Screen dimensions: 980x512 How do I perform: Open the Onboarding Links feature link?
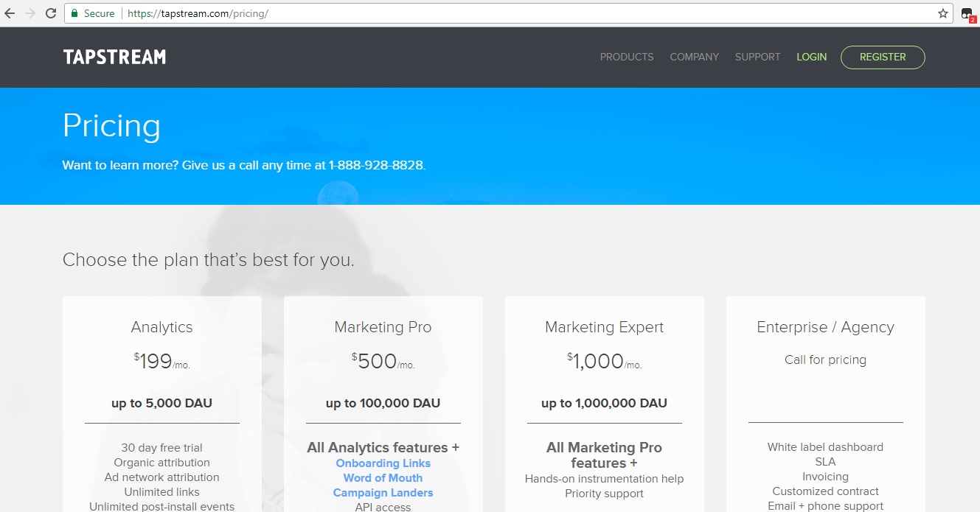point(383,463)
